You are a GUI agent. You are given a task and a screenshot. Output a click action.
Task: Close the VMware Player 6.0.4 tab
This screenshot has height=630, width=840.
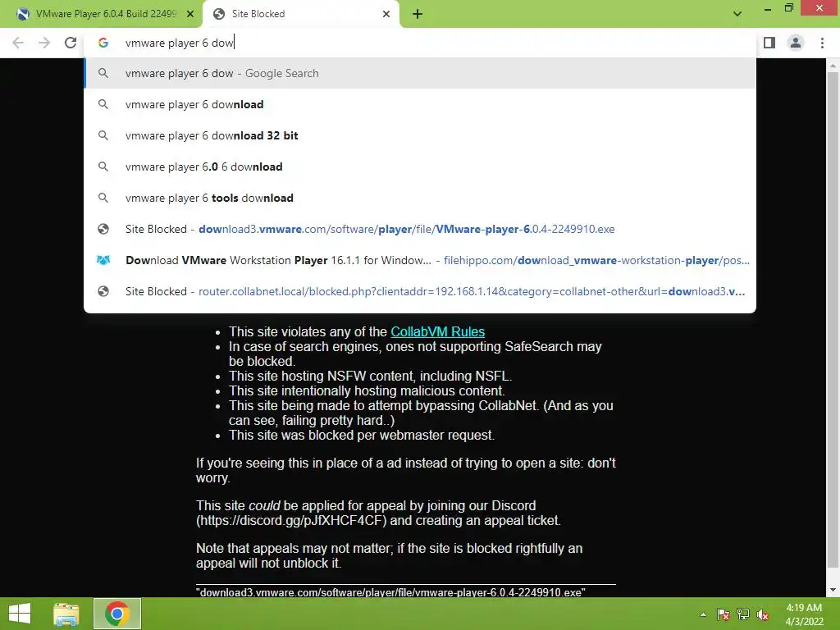click(190, 14)
